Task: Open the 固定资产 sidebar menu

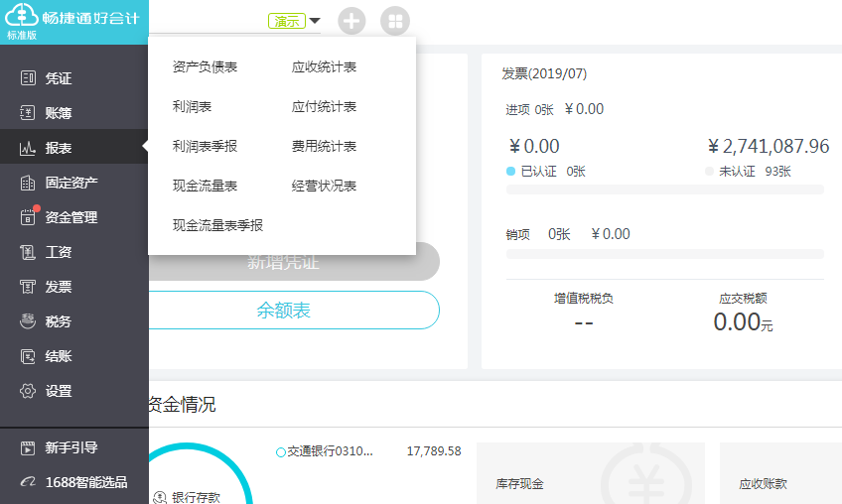Action: (74, 183)
